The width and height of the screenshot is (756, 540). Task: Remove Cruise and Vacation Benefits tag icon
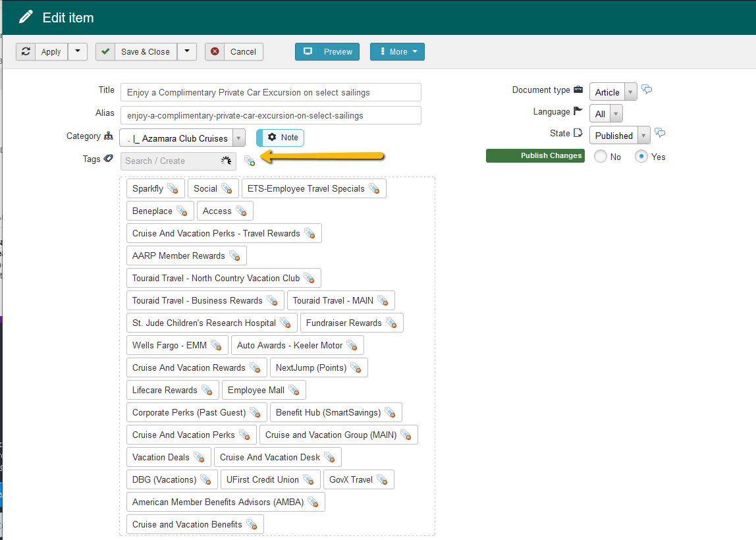point(252,524)
